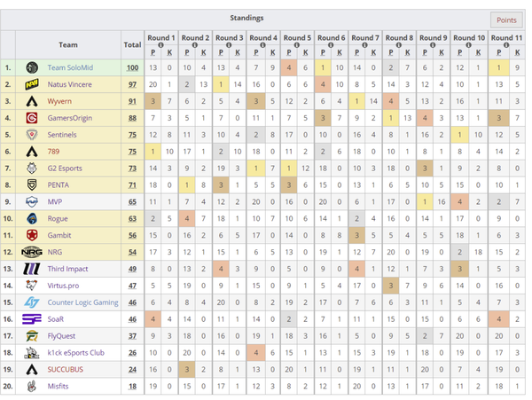Open the k1ck eSports Club link
Viewport: 532px width, 400px height.
pyautogui.click(x=75, y=352)
